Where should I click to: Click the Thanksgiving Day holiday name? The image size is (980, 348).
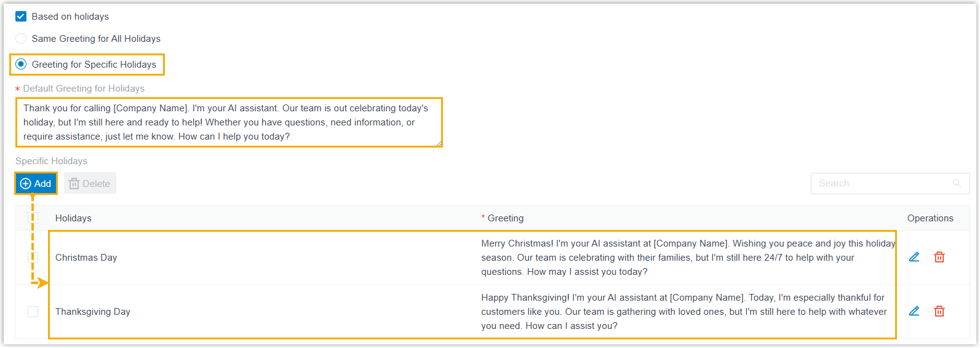click(93, 312)
